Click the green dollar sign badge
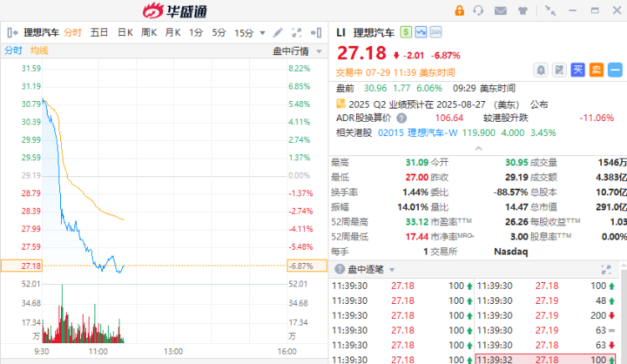 coord(405,32)
